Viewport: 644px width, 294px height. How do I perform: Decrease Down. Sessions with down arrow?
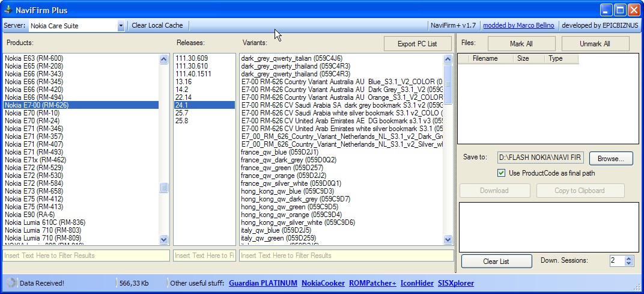coord(628,263)
